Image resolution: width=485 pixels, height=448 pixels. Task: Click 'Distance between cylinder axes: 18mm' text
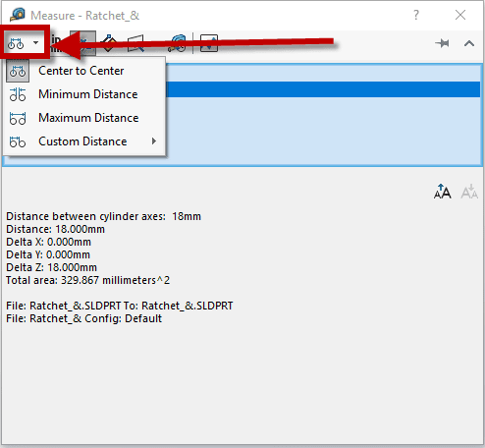(x=103, y=216)
